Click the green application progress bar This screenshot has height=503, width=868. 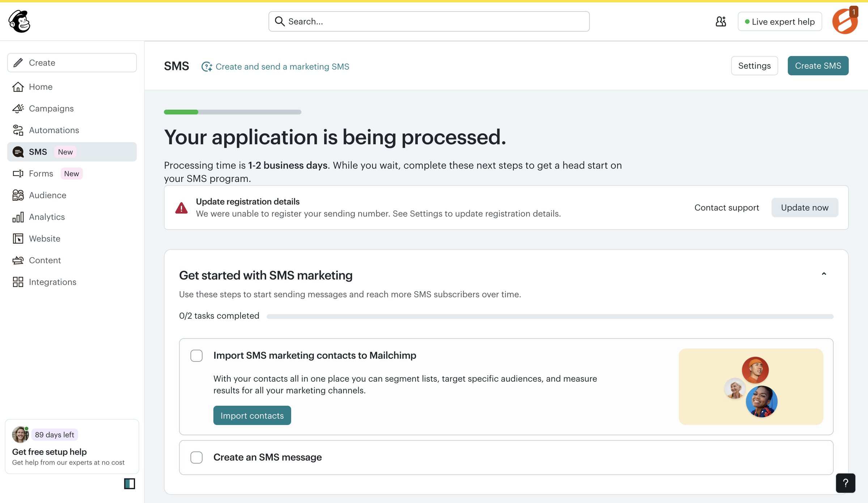click(x=233, y=112)
